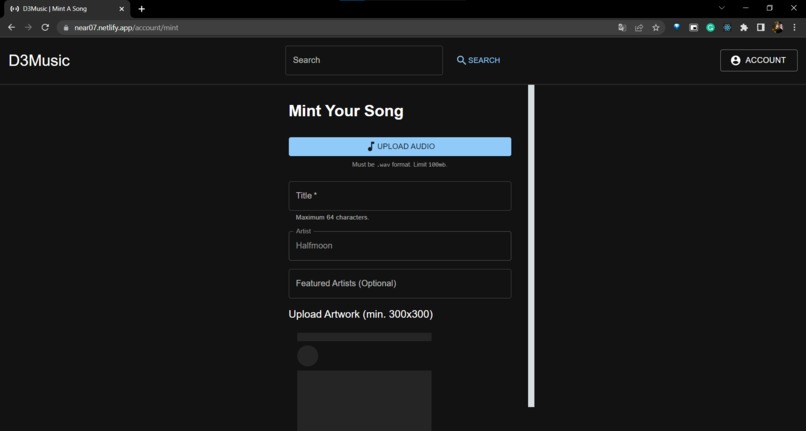Open a new browser tab with plus
Image resolution: width=806 pixels, height=431 pixels.
point(141,9)
